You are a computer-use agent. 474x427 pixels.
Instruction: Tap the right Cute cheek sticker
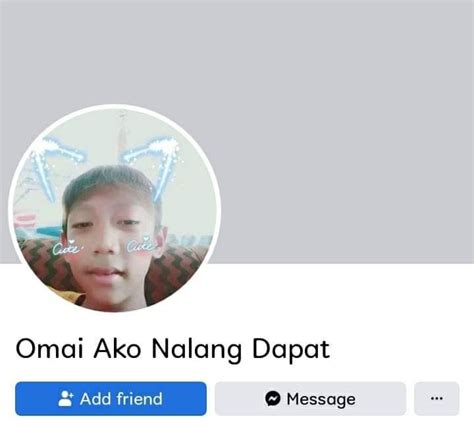pos(140,246)
